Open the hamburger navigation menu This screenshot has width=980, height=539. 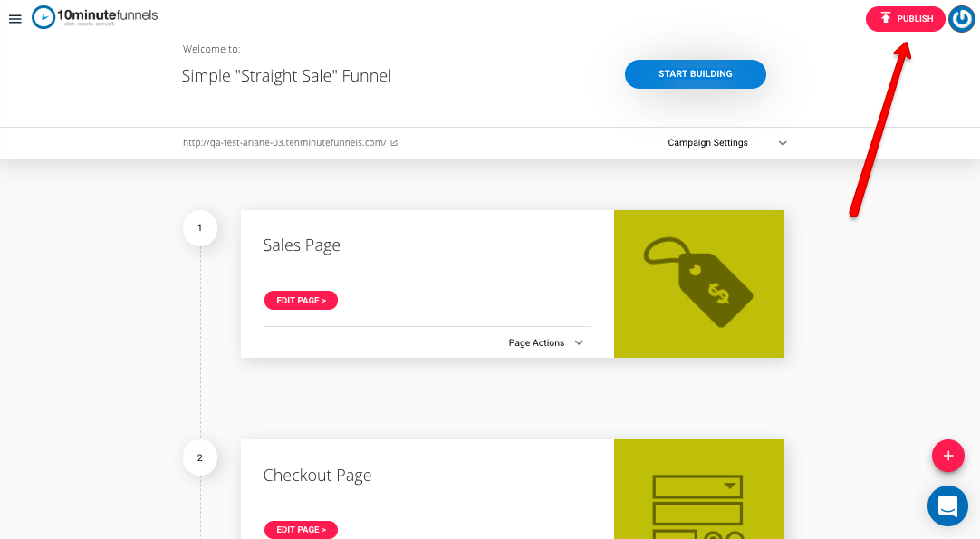15,19
